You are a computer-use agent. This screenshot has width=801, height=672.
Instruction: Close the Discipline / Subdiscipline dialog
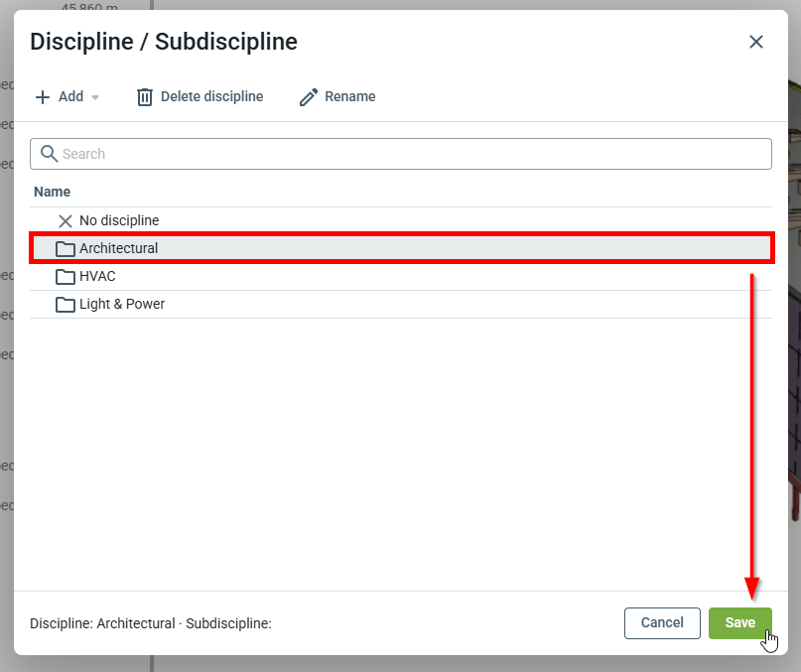756,42
